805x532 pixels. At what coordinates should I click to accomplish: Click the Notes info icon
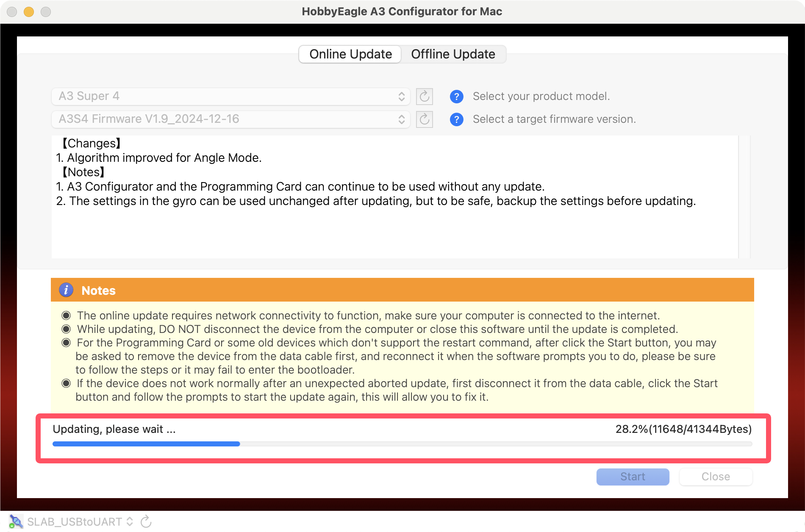click(66, 290)
